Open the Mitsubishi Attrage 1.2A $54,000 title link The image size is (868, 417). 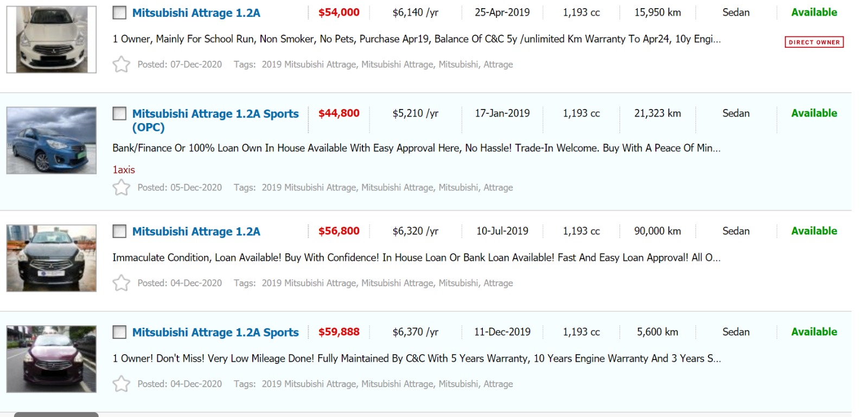(196, 13)
